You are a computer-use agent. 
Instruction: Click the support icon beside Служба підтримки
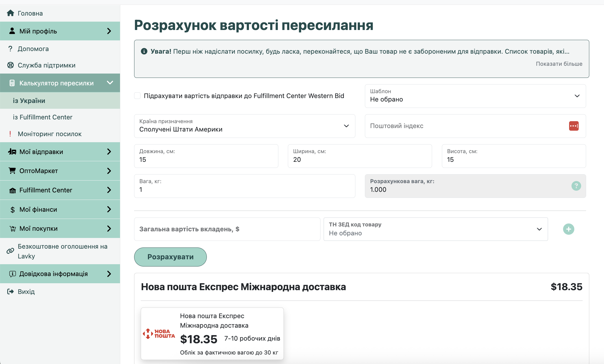tap(11, 65)
